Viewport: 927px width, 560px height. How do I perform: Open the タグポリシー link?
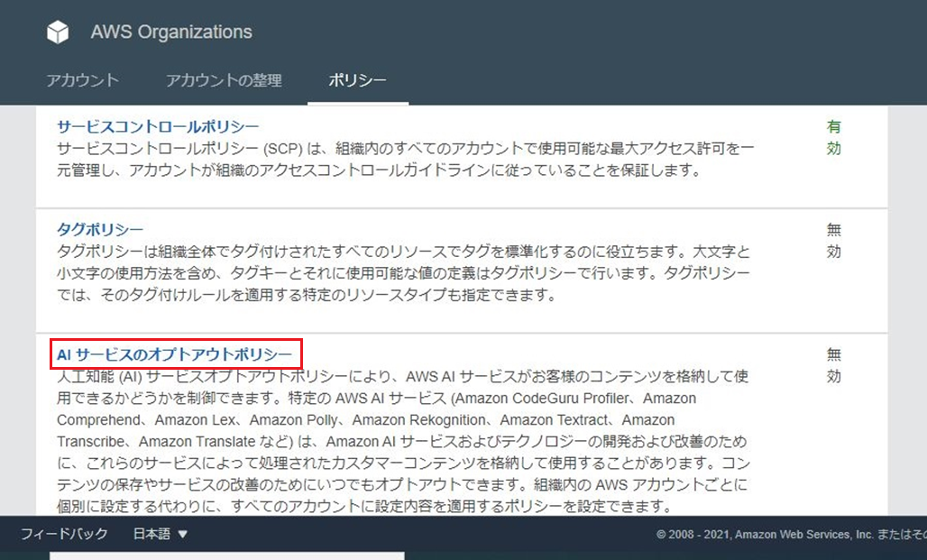click(x=100, y=229)
